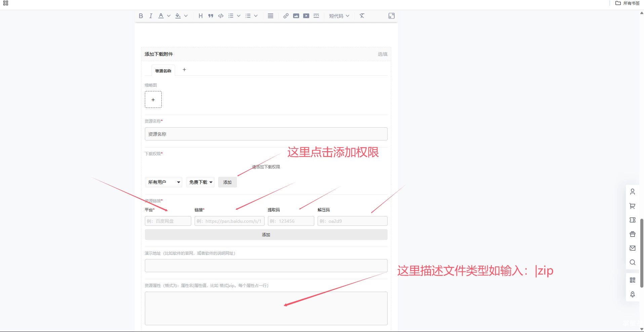Toggle bold formatting in editor toolbar

141,16
